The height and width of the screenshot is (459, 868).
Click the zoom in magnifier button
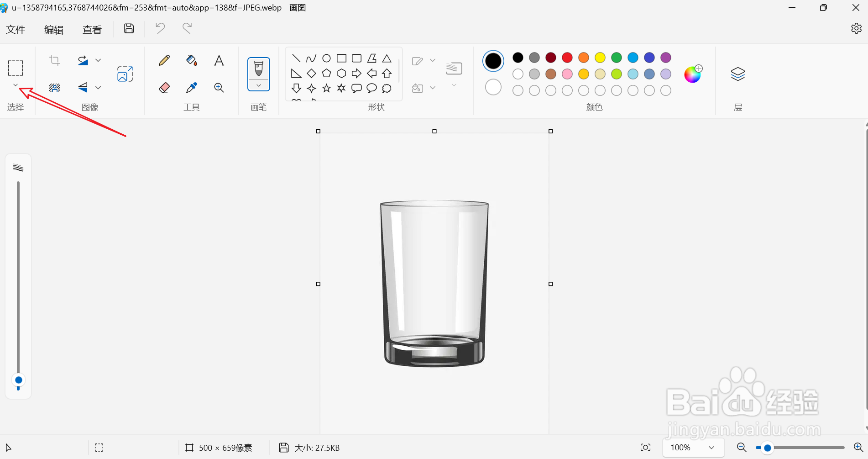click(858, 448)
